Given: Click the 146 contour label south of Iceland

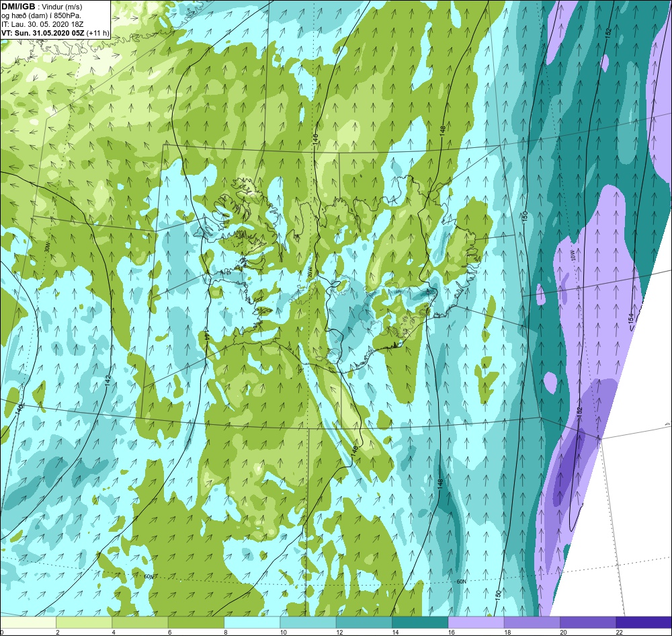Looking at the screenshot, I should pyautogui.click(x=354, y=450).
